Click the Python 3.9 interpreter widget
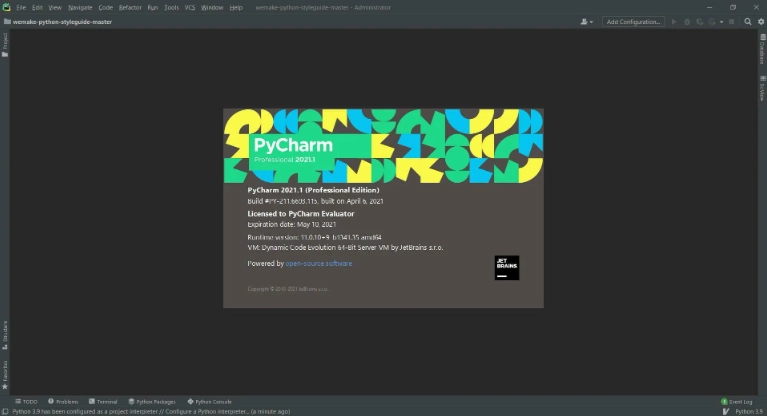 tap(749, 412)
